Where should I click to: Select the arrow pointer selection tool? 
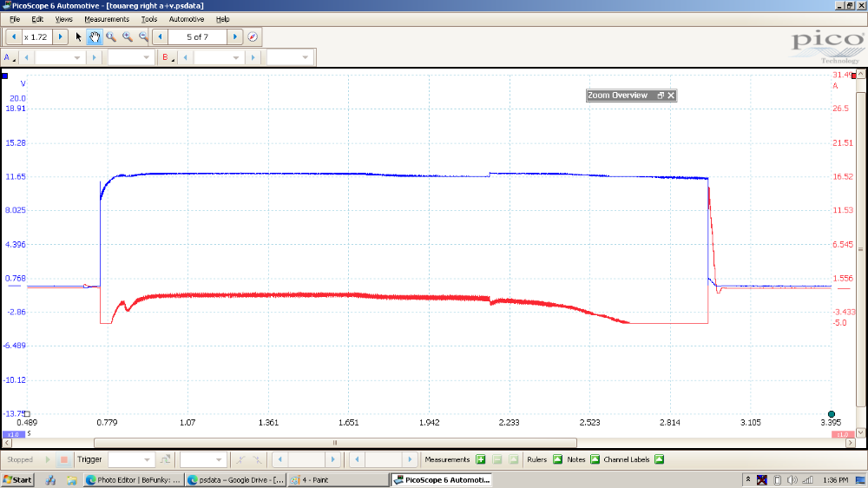coord(78,37)
